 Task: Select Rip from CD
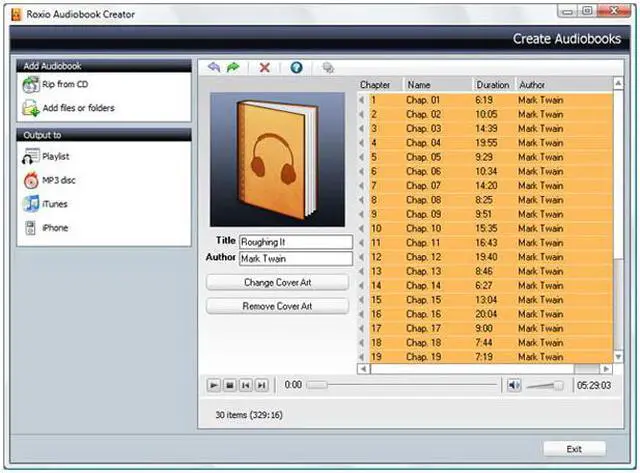point(64,84)
